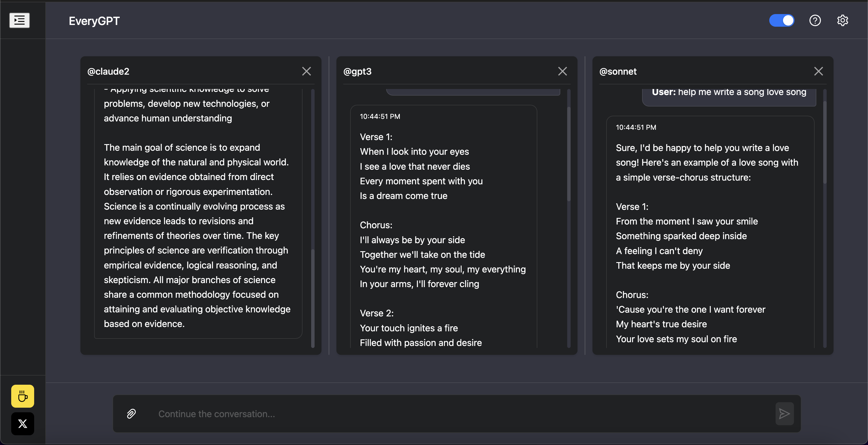Click the @gpt3 panel header label
Image resolution: width=868 pixels, height=445 pixels.
click(x=357, y=71)
